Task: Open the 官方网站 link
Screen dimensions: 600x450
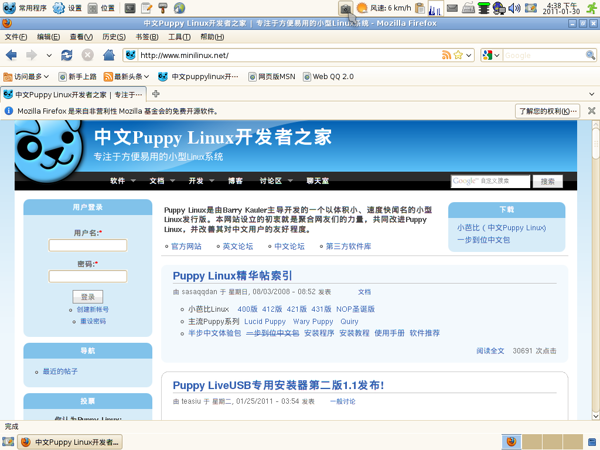Action: [x=186, y=246]
